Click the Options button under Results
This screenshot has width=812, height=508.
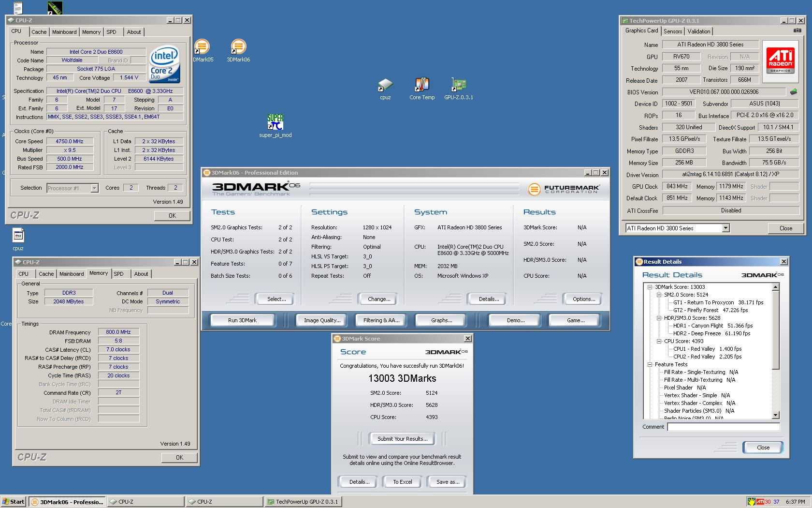584,299
